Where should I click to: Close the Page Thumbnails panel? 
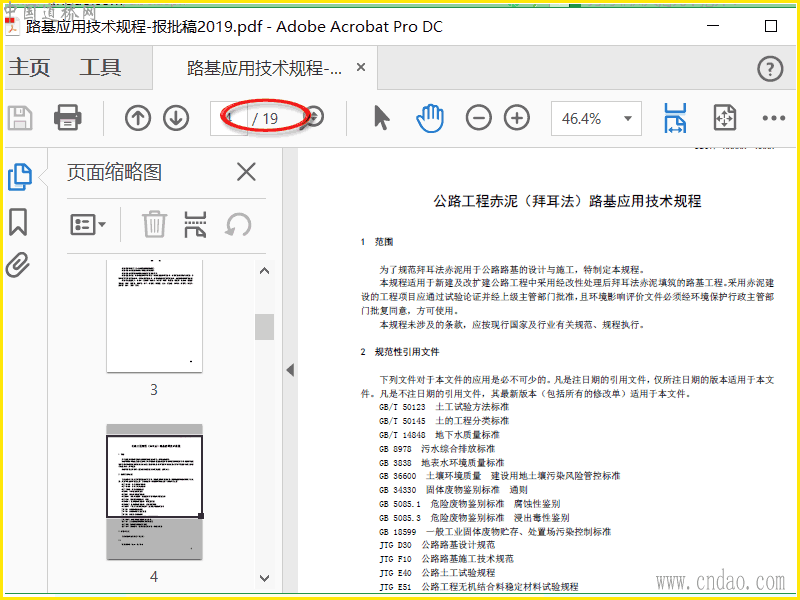pos(246,172)
